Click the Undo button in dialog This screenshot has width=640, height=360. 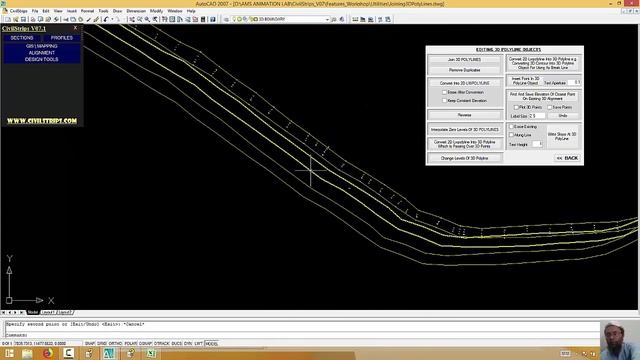tap(563, 116)
